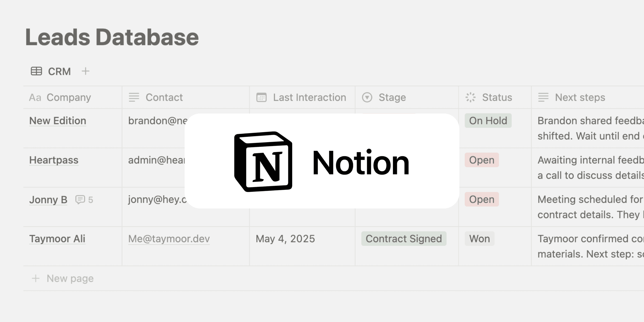Open the Heartpass company page
Image resolution: width=644 pixels, height=322 pixels.
pos(54,160)
